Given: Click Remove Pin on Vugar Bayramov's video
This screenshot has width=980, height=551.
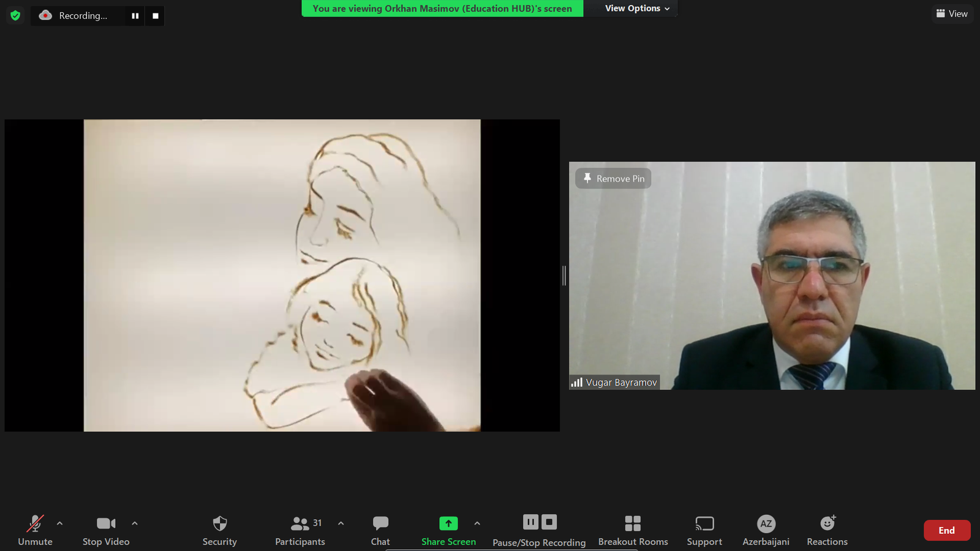Looking at the screenshot, I should [x=613, y=179].
